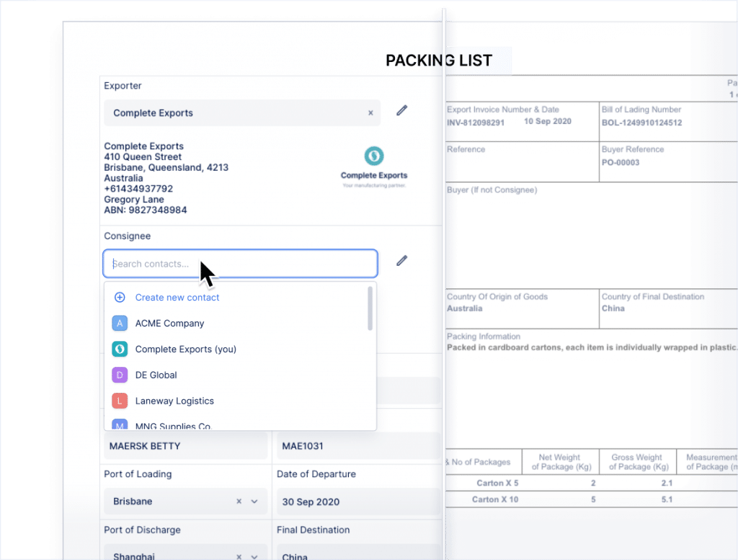Click the ACME Company avatar icon
The image size is (738, 560).
click(x=120, y=324)
